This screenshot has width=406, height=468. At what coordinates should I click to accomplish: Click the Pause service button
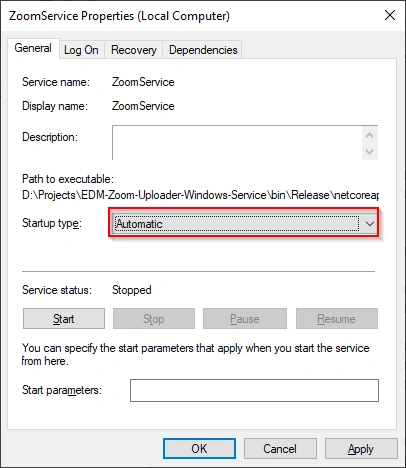(x=245, y=319)
